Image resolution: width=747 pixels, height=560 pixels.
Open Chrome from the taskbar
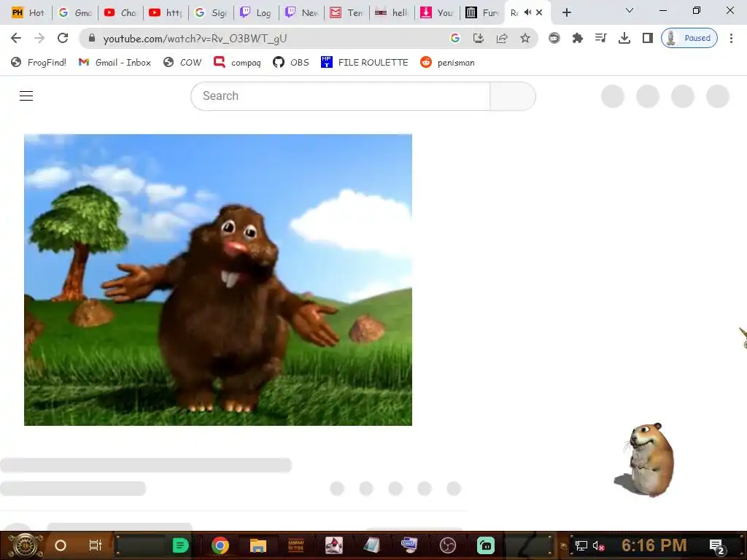click(220, 545)
